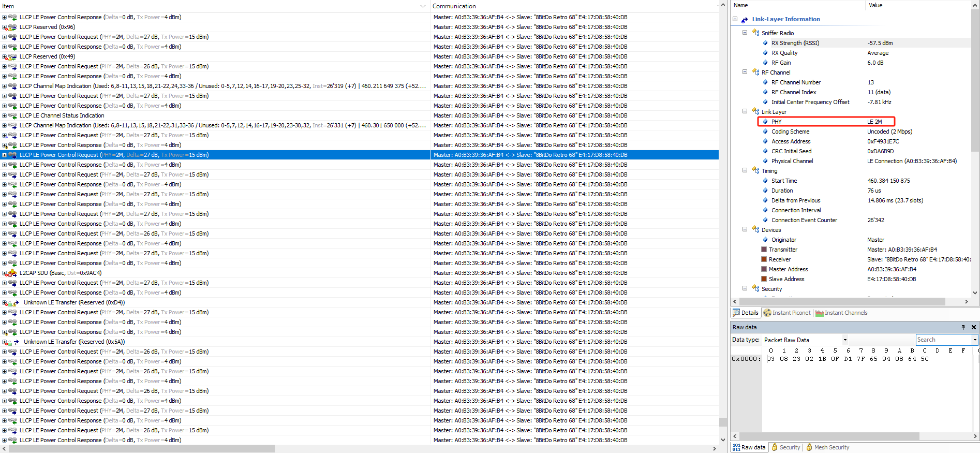The width and height of the screenshot is (980, 453).
Task: Click the LLCP LE Channel Status Indication icon
Action: point(12,115)
